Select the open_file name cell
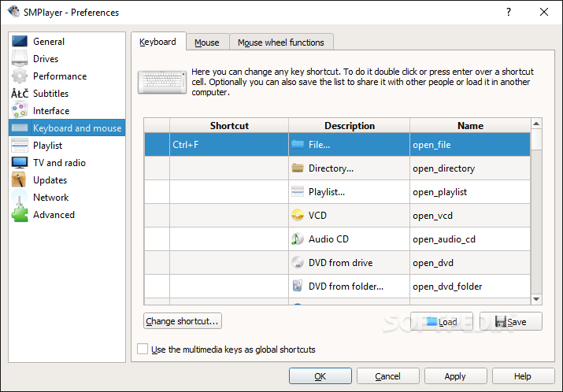 click(x=470, y=144)
